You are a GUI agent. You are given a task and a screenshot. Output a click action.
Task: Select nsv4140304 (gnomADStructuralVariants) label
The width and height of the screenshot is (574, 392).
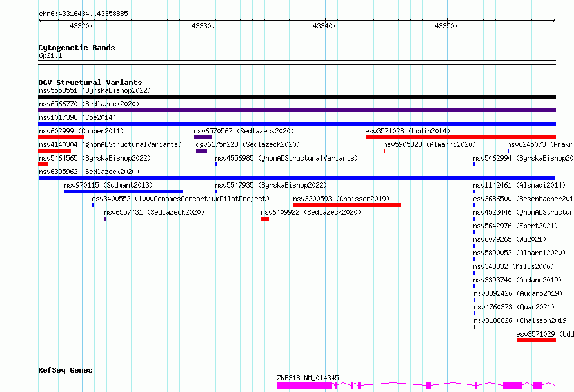tap(110, 144)
